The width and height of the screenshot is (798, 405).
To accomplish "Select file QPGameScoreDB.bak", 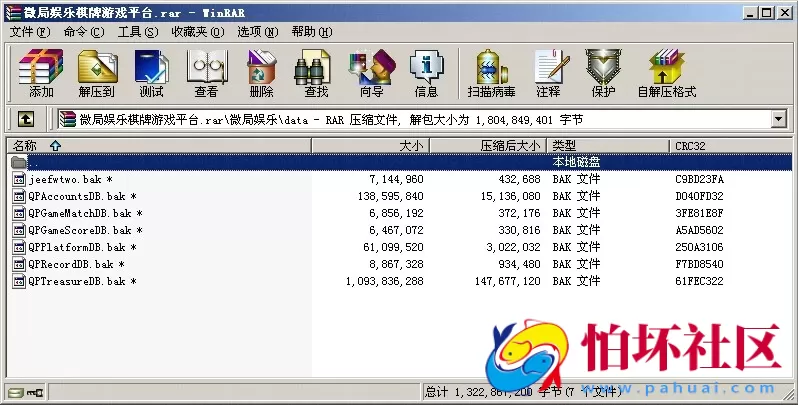I will click(86, 230).
